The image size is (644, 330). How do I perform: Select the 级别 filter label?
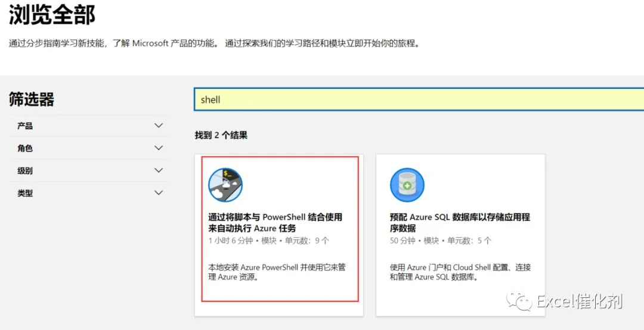tap(25, 171)
